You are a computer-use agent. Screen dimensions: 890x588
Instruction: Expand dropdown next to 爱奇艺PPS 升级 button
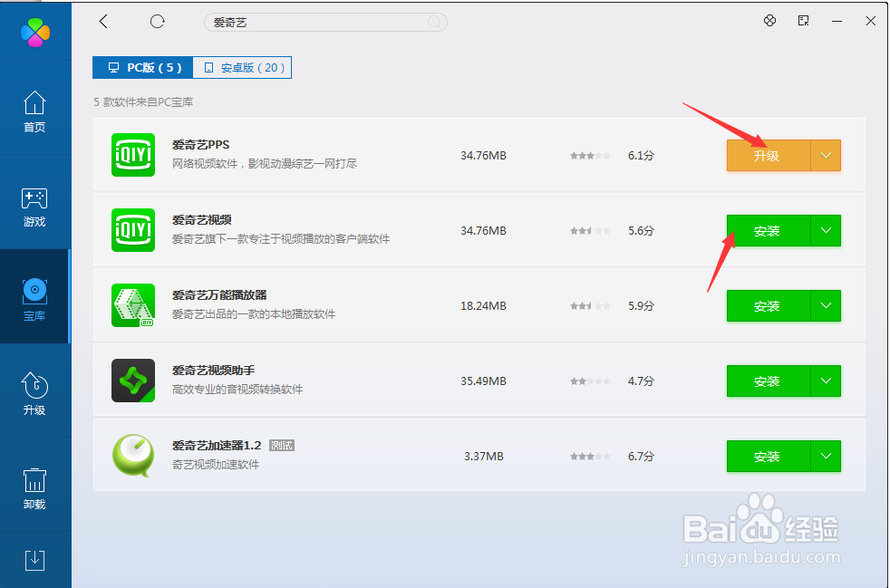coord(826,156)
